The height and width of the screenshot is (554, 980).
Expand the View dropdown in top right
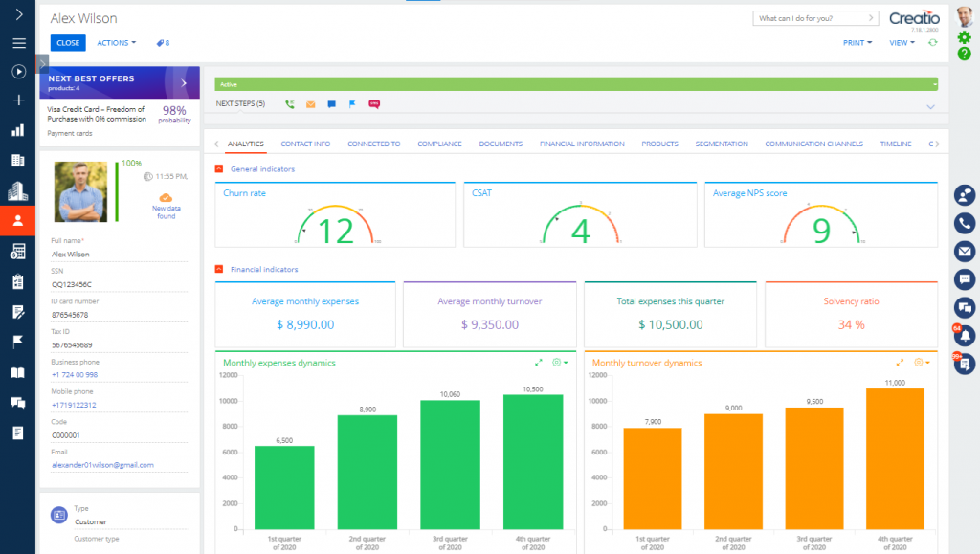901,42
